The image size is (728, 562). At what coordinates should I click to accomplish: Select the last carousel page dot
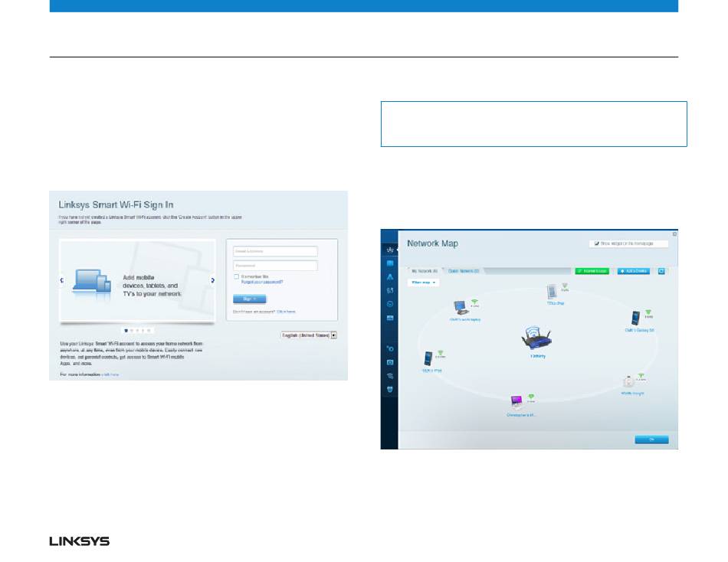[x=149, y=331]
